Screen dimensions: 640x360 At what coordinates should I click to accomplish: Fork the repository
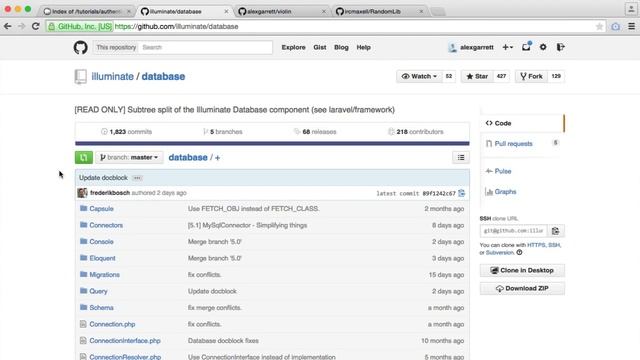(531, 76)
